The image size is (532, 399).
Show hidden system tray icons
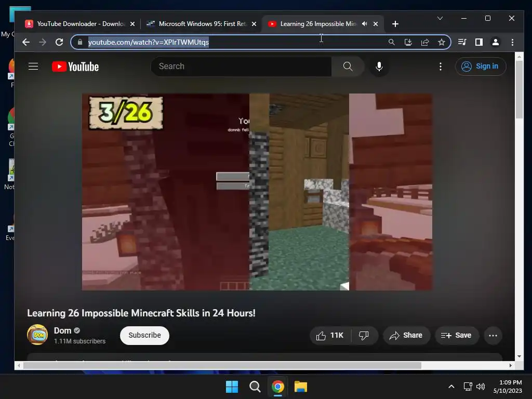coord(451,387)
